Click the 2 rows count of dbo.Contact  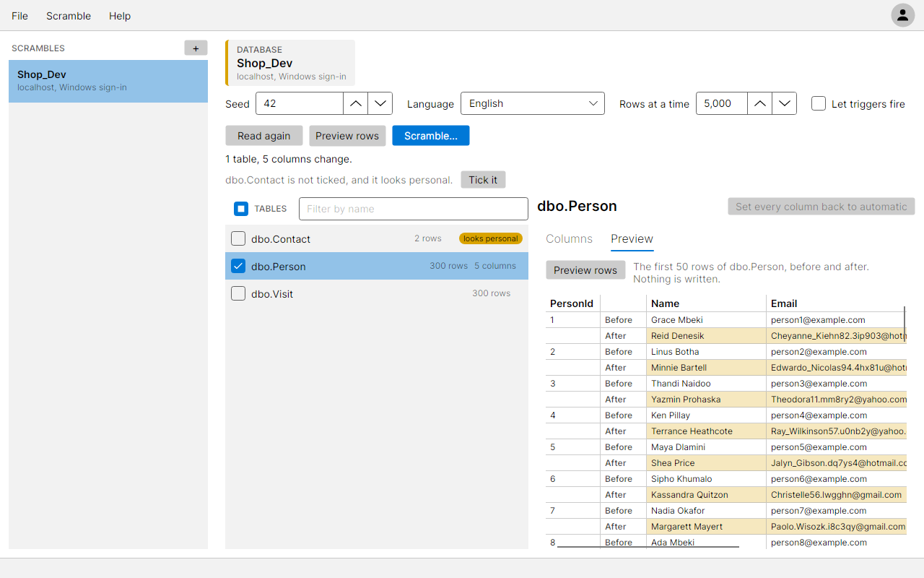point(428,238)
